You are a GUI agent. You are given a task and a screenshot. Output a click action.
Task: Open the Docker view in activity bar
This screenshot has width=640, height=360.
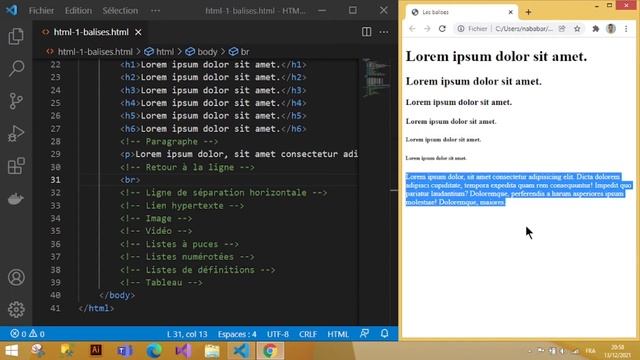point(16,199)
